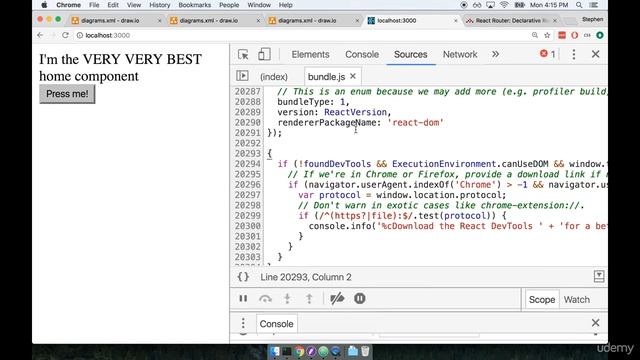This screenshot has width=640, height=360.
Task: Close the console drawer
Action: pos(596,323)
